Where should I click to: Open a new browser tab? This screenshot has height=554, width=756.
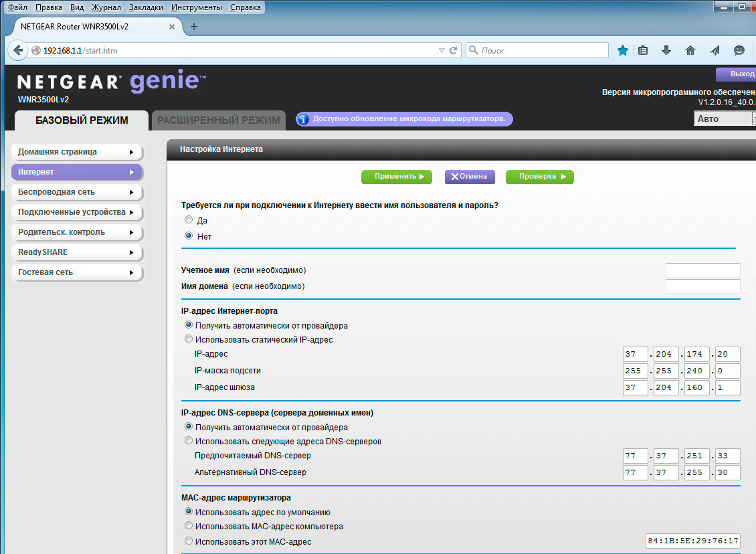(x=194, y=27)
